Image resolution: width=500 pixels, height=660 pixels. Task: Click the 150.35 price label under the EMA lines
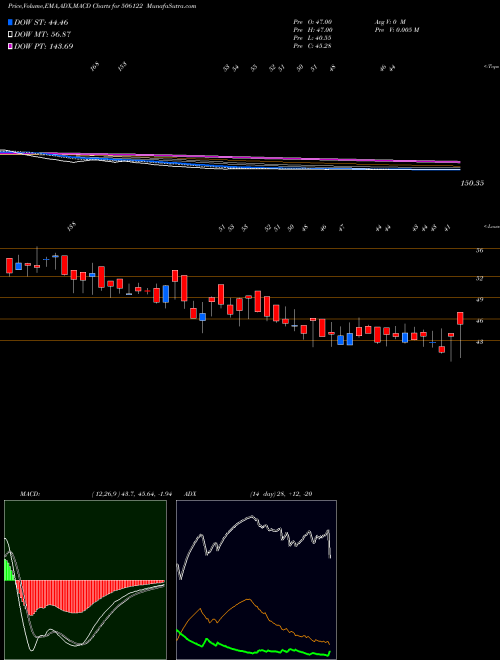click(x=472, y=183)
